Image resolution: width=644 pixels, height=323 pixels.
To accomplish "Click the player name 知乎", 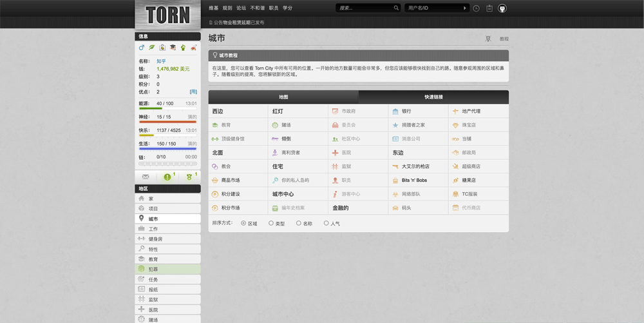I will [161, 61].
